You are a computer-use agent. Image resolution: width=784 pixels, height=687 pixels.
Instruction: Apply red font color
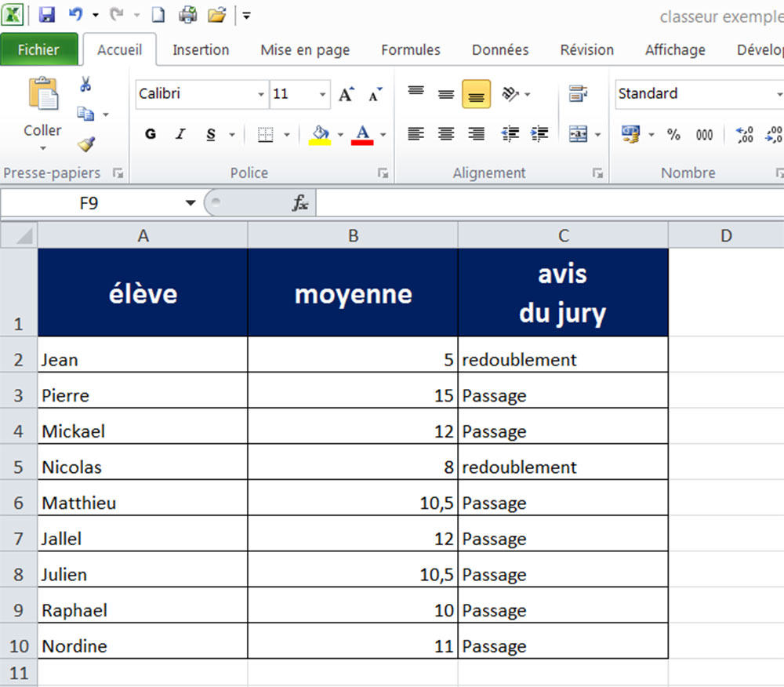click(x=362, y=135)
